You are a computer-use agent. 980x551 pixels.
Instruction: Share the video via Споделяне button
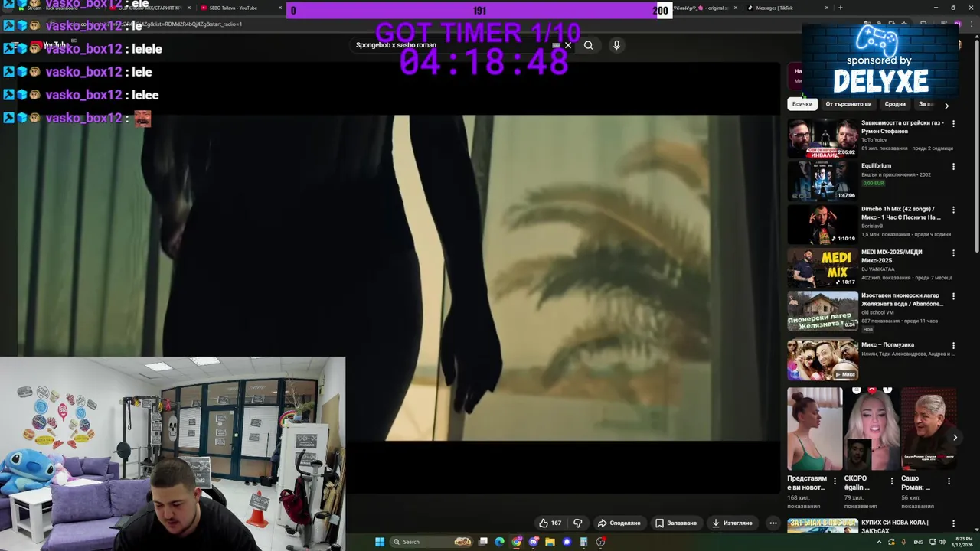[619, 523]
